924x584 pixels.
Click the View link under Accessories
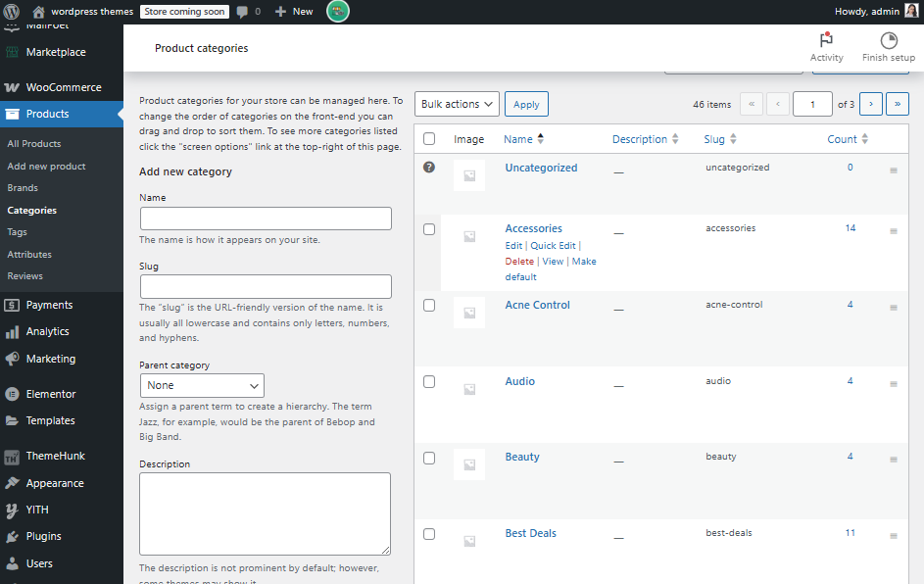[553, 261]
